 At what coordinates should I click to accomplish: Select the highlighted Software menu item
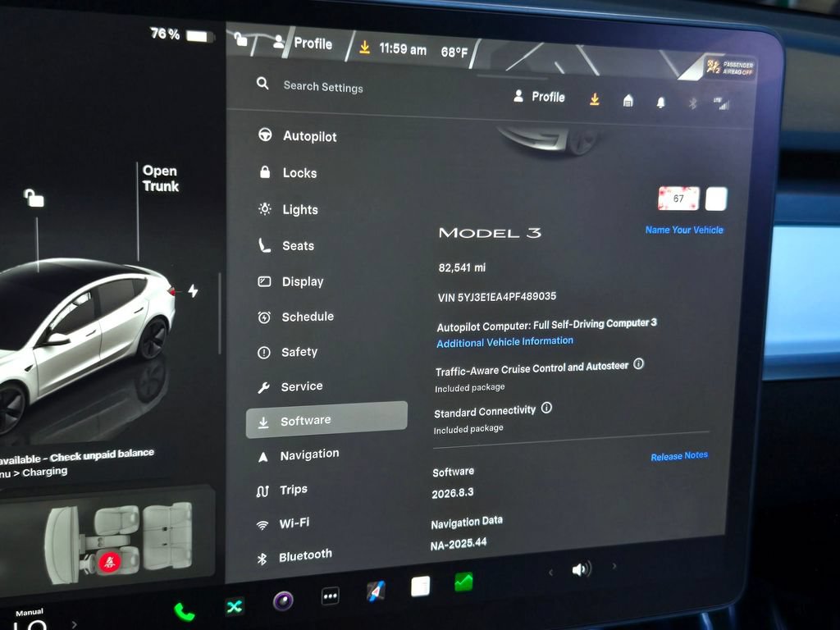tap(326, 420)
